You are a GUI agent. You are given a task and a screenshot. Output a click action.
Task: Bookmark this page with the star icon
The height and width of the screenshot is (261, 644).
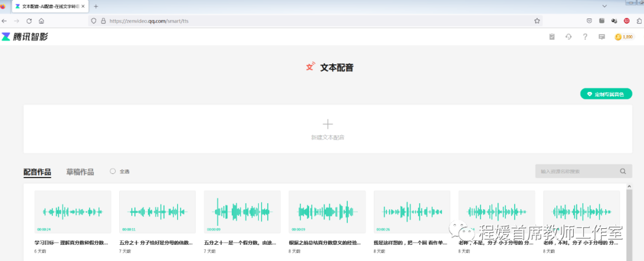pos(537,21)
